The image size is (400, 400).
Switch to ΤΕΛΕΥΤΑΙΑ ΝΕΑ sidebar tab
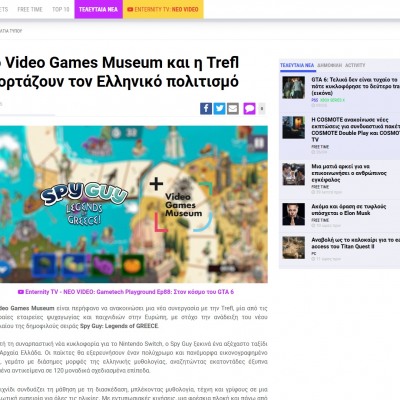pyautogui.click(x=297, y=65)
